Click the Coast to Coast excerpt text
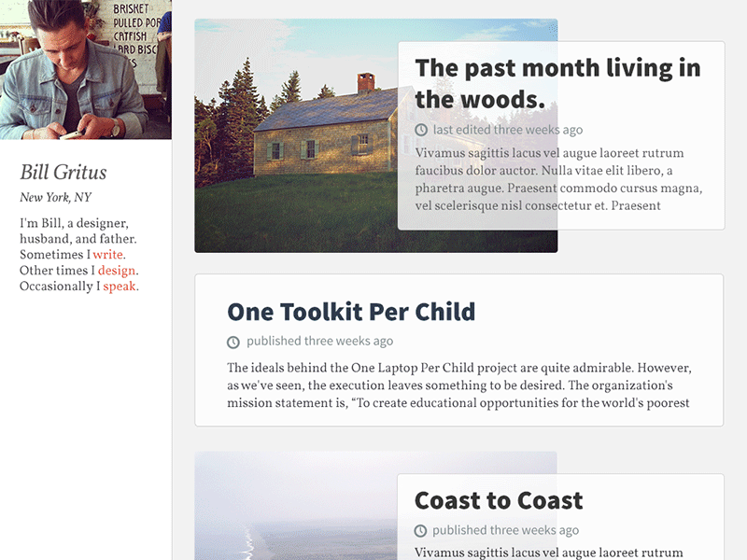 click(549, 553)
